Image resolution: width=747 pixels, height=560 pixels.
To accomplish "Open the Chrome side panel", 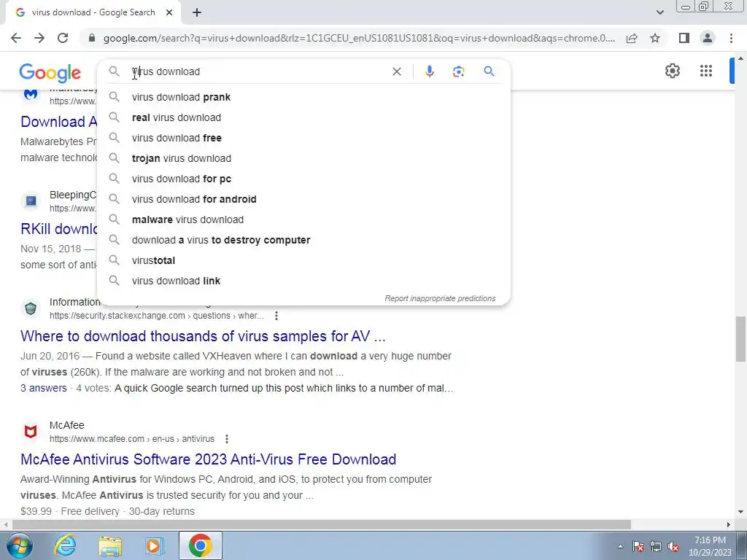I will click(x=684, y=38).
